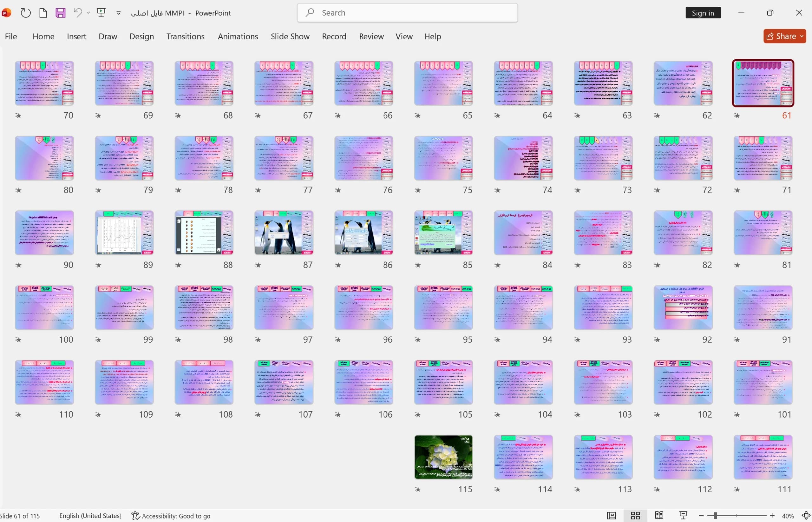Create a new presentation with the blank page icon

tap(43, 13)
